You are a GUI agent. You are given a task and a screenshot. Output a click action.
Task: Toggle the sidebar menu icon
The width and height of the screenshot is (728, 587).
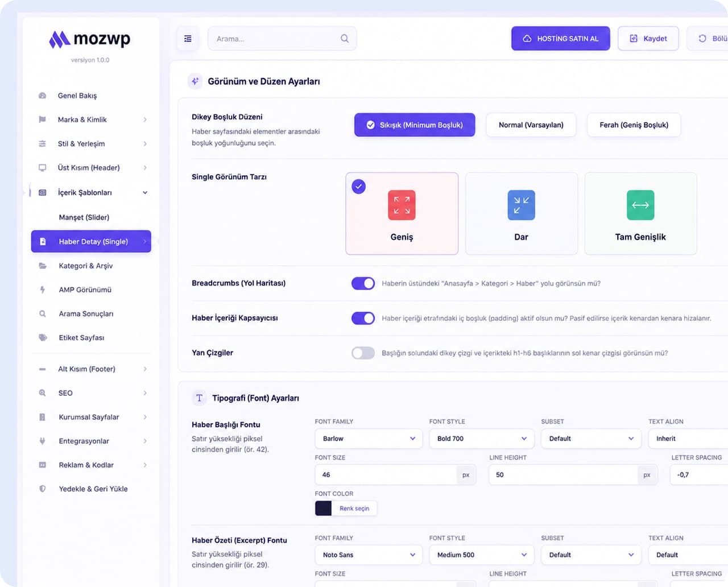coord(188,39)
